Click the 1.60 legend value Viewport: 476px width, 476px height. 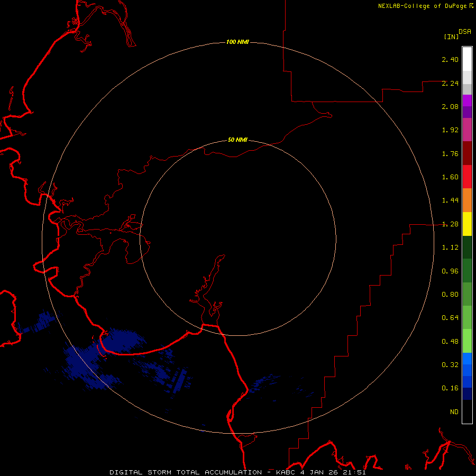tap(450, 177)
